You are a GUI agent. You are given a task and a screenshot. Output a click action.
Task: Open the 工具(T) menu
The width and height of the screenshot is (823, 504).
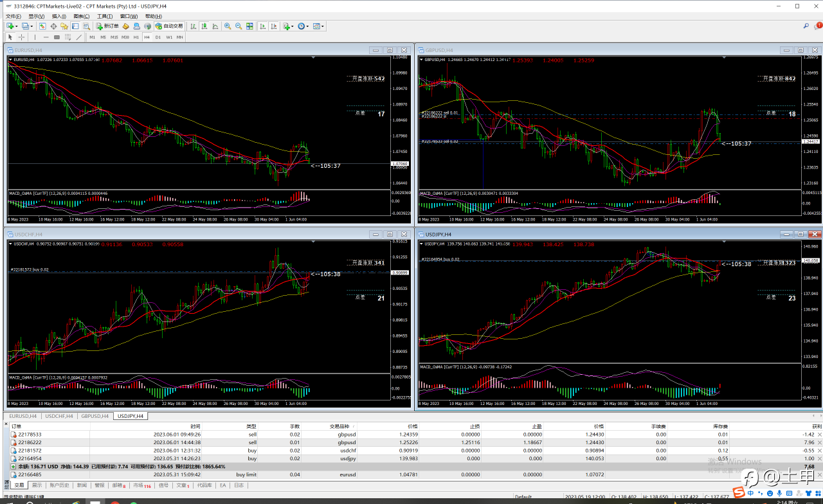tap(105, 16)
